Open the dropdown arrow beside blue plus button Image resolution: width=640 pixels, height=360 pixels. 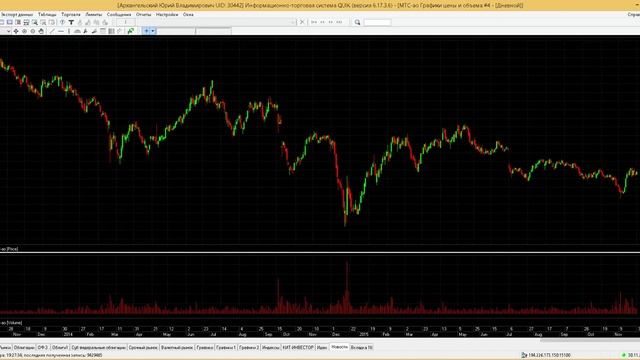(x=153, y=31)
